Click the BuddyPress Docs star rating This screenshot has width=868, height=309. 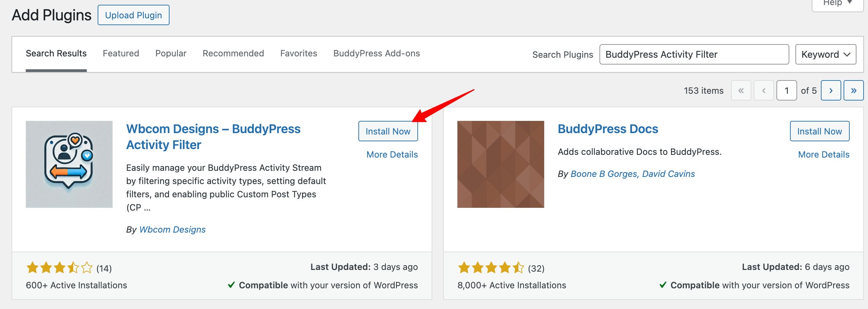pyautogui.click(x=491, y=268)
